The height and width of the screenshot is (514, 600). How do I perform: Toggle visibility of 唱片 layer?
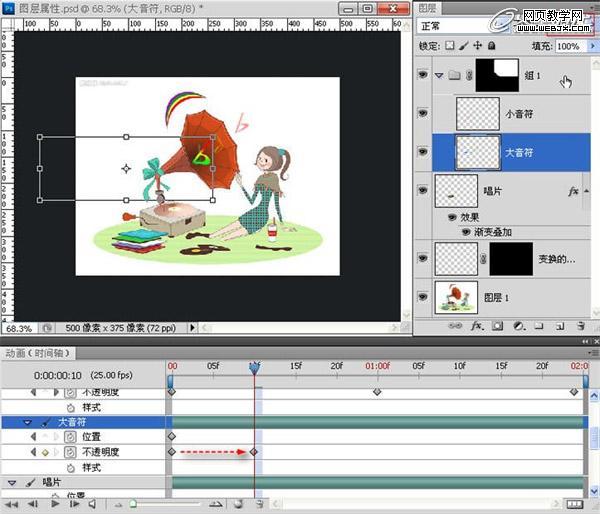pos(422,190)
